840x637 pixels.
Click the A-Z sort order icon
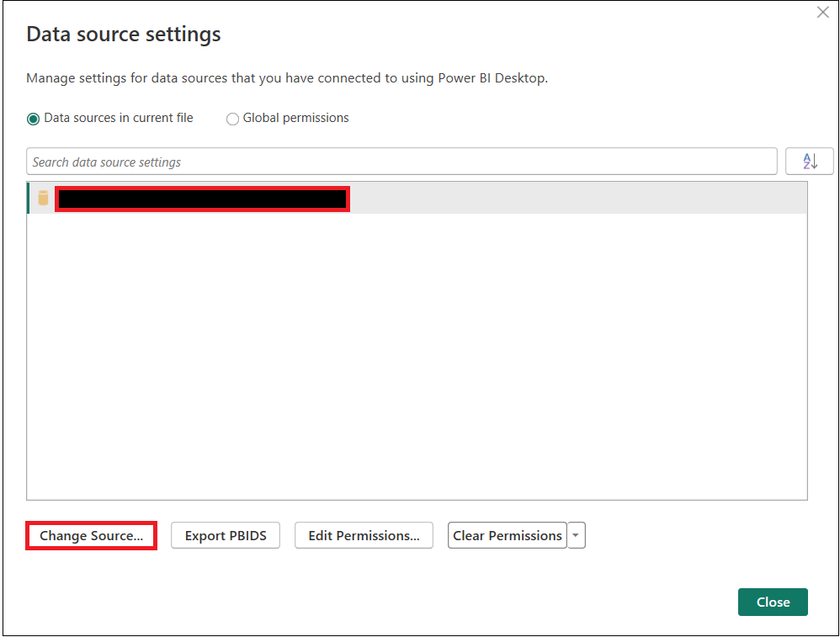(809, 162)
